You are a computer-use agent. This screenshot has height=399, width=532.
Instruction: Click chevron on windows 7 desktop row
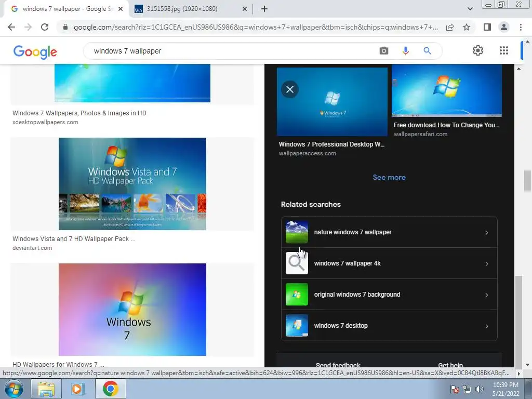(x=486, y=326)
